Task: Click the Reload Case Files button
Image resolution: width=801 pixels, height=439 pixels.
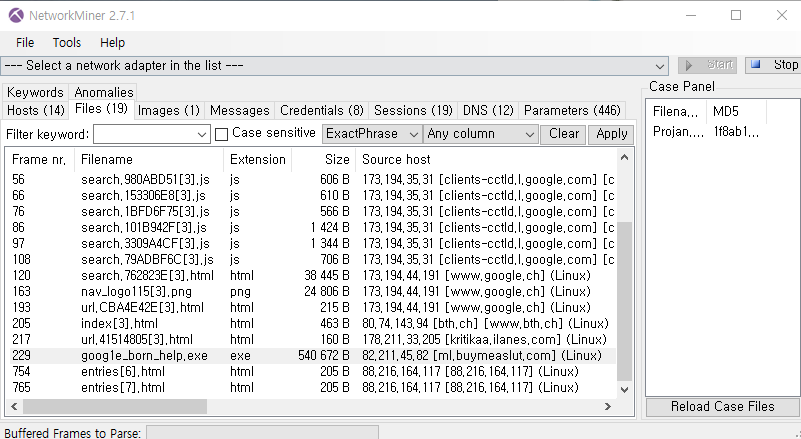Action: (722, 407)
